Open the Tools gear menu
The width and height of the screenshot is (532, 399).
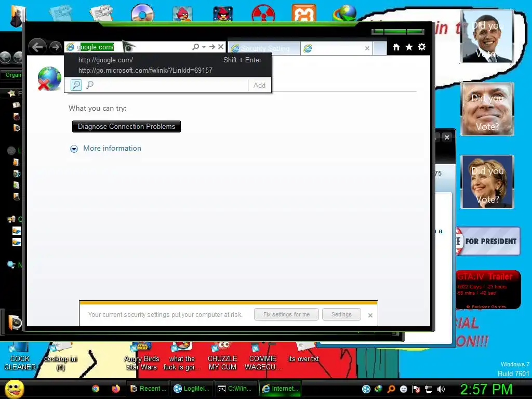pyautogui.click(x=422, y=47)
